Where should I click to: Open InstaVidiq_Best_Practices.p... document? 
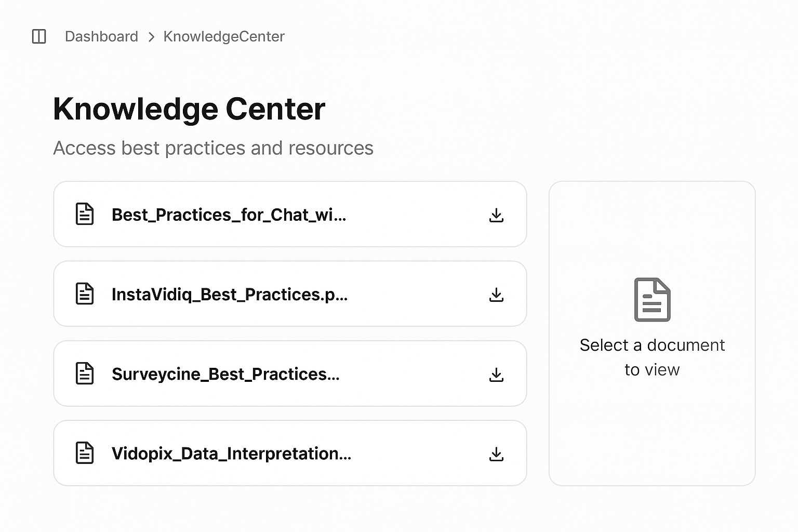pos(290,294)
